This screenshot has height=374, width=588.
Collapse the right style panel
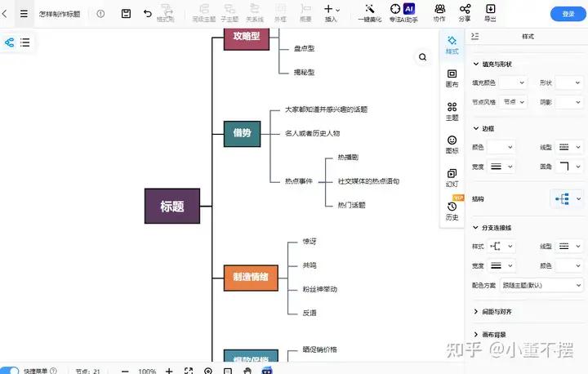(x=474, y=36)
